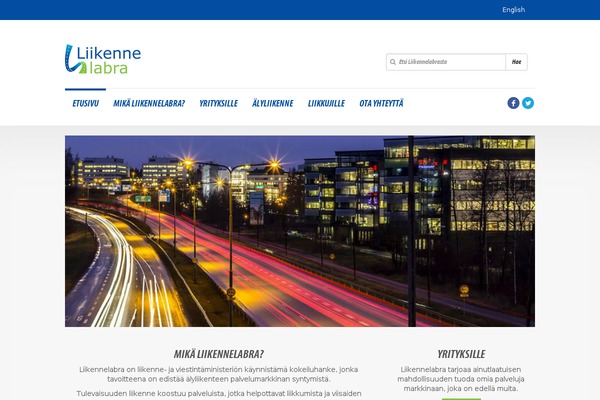The height and width of the screenshot is (400, 600).
Task: Go to Etusivu menu item
Action: [85, 103]
